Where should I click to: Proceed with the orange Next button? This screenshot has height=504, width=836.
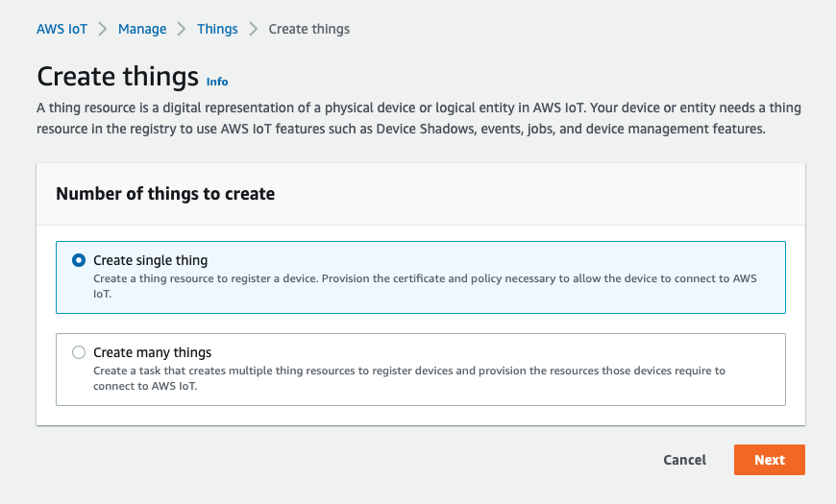click(x=770, y=460)
